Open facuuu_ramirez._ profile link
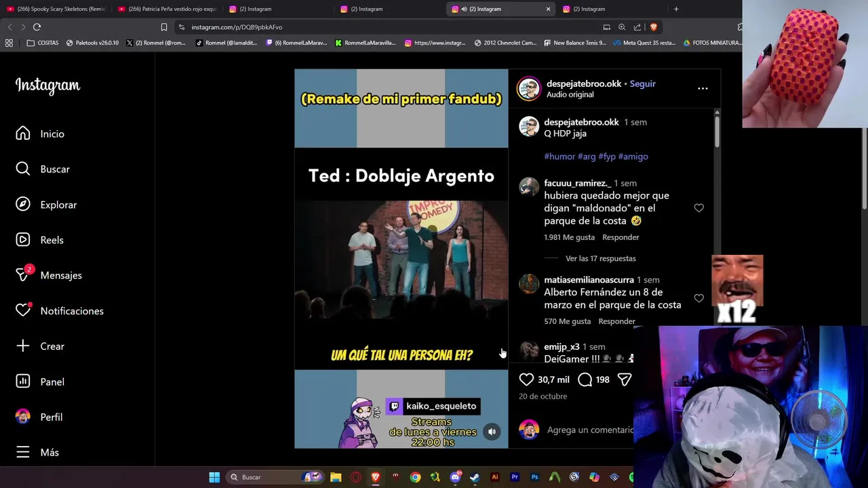This screenshot has height=488, width=868. coord(577,183)
